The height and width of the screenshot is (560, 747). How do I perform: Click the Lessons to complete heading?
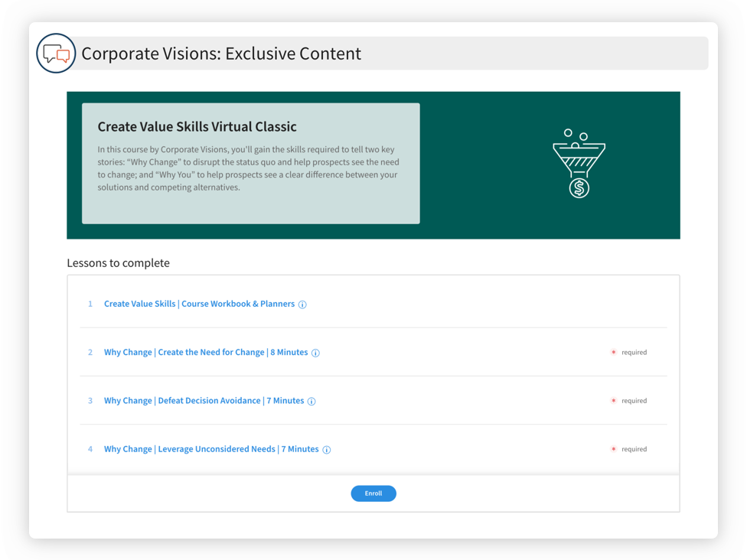pos(118,263)
